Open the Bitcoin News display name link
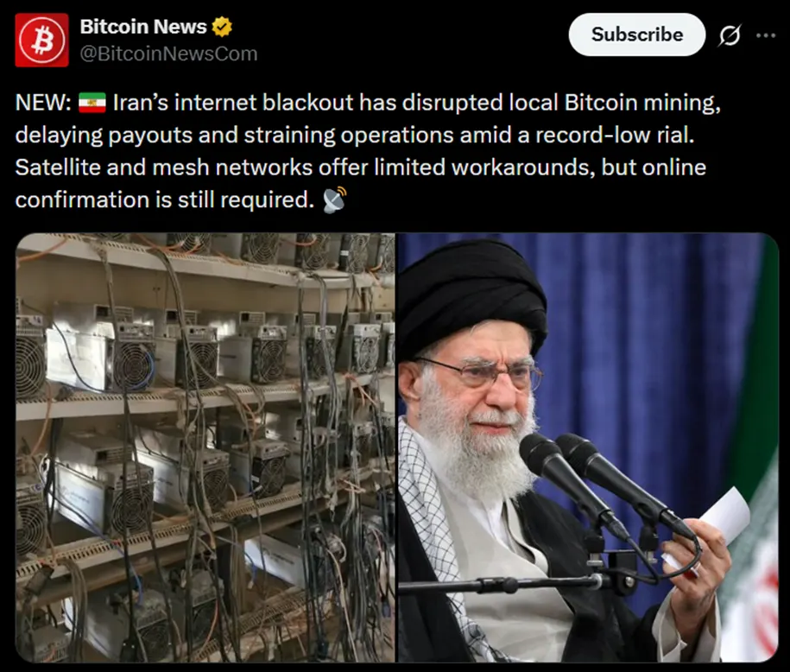The width and height of the screenshot is (790, 672). [143, 27]
